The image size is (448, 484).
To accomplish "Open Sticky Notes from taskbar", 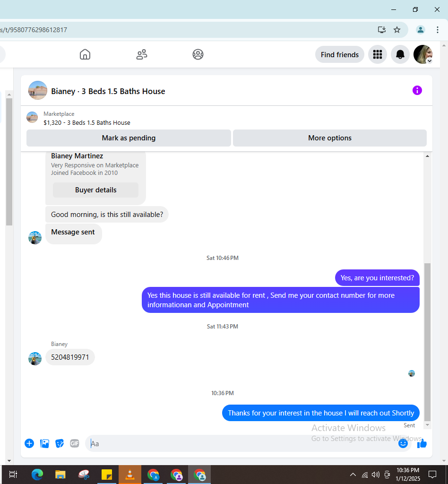I will coord(107,475).
